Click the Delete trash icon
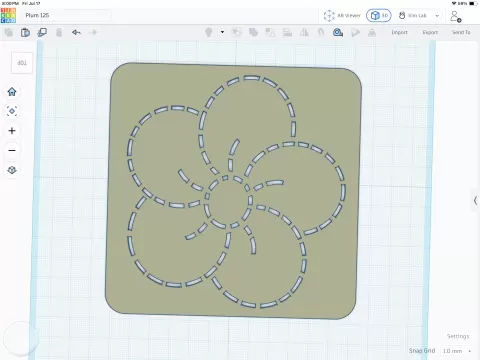The width and height of the screenshot is (480, 360). click(x=59, y=32)
